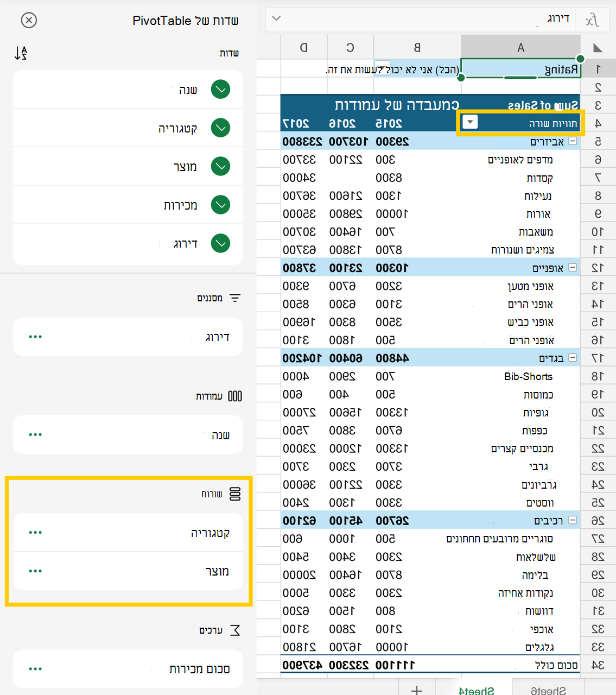Switch to the Sheet6 tab

coord(548,690)
